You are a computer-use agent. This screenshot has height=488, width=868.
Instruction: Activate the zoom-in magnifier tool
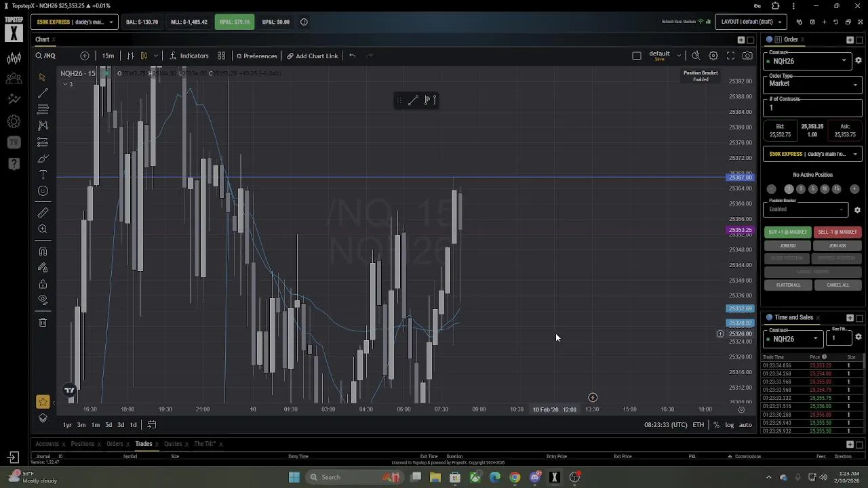click(43, 229)
